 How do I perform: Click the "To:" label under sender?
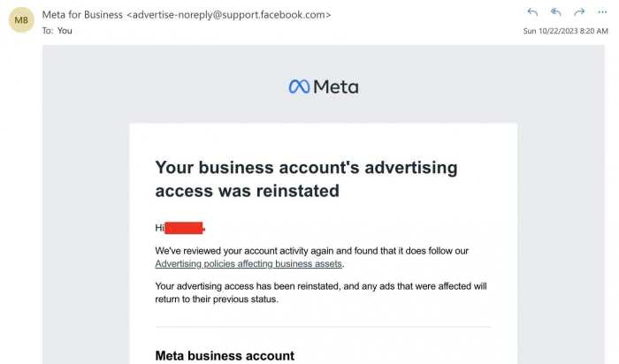click(48, 30)
